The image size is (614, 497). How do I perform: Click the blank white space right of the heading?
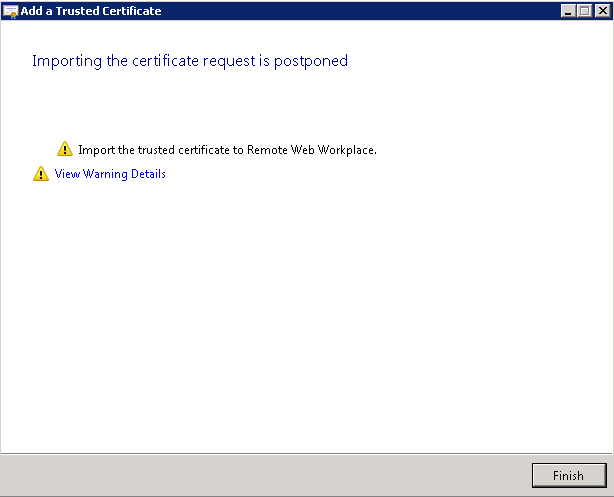pyautogui.click(x=480, y=61)
